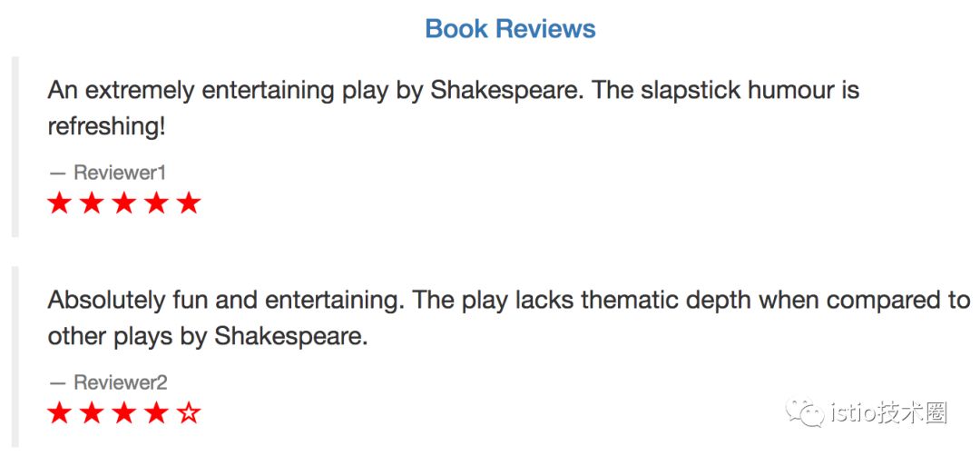Click the second star of Reviewer2's rating

92,414
